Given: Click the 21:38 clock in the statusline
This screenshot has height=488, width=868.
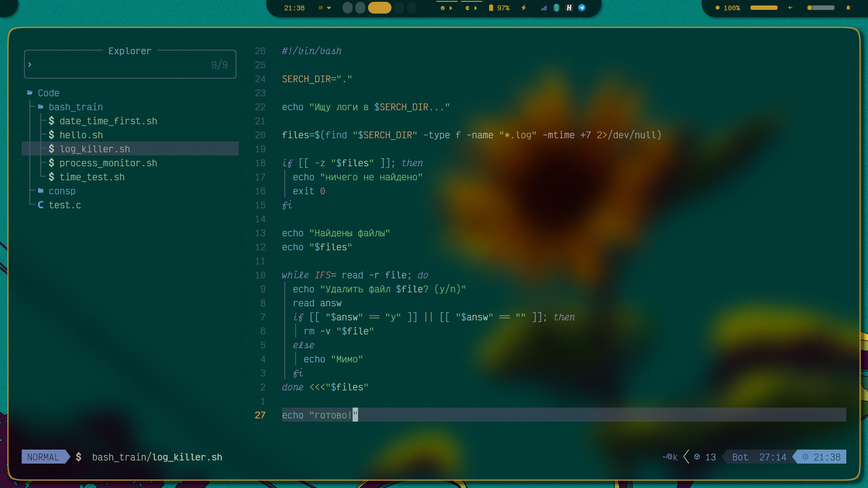Looking at the screenshot, I should (x=827, y=457).
